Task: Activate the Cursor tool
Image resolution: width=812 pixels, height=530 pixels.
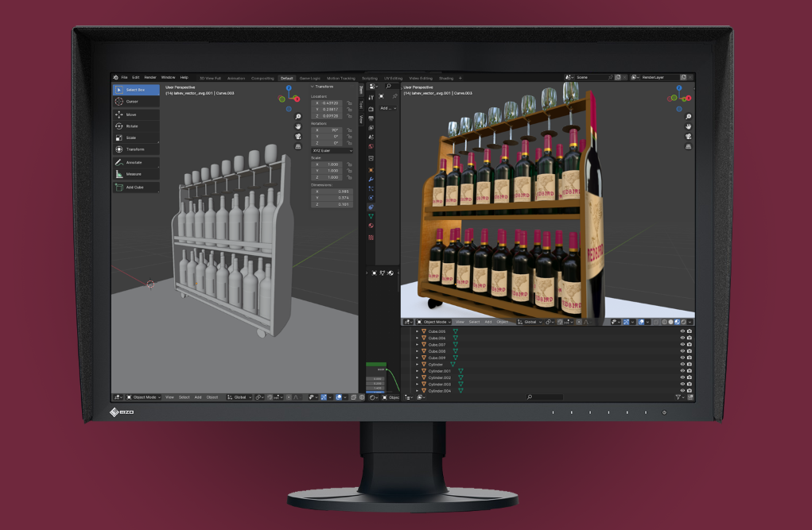Action: pyautogui.click(x=136, y=102)
